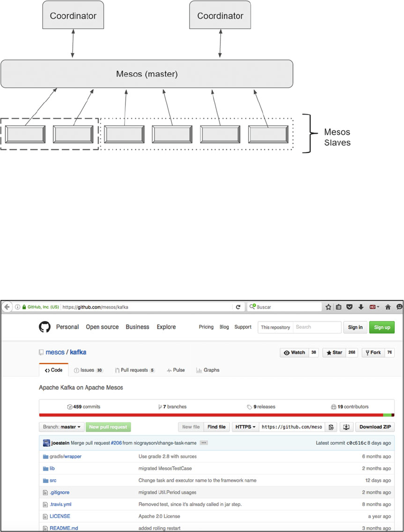View the 7 branches link

coord(172,407)
